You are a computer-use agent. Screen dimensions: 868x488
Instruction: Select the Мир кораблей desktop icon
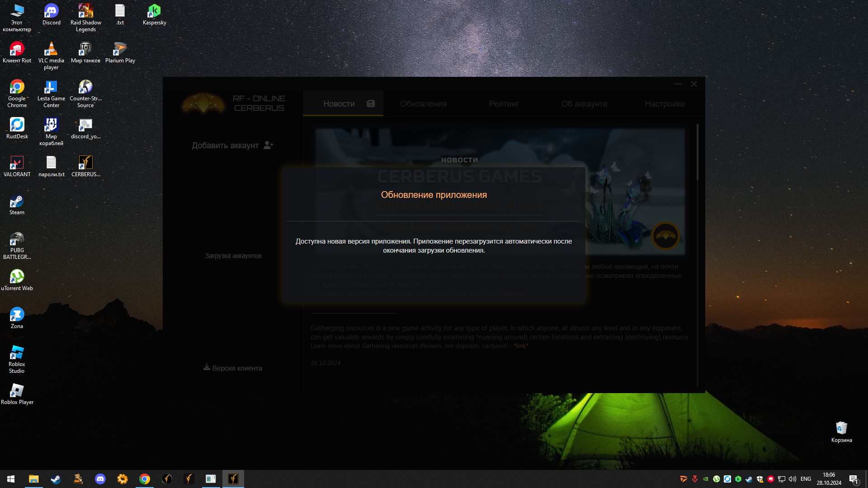click(51, 132)
